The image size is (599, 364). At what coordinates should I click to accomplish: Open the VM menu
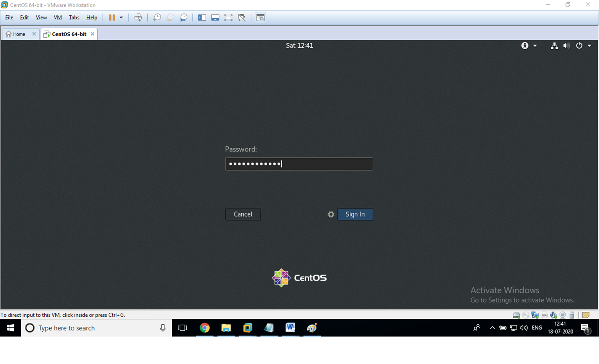click(58, 18)
